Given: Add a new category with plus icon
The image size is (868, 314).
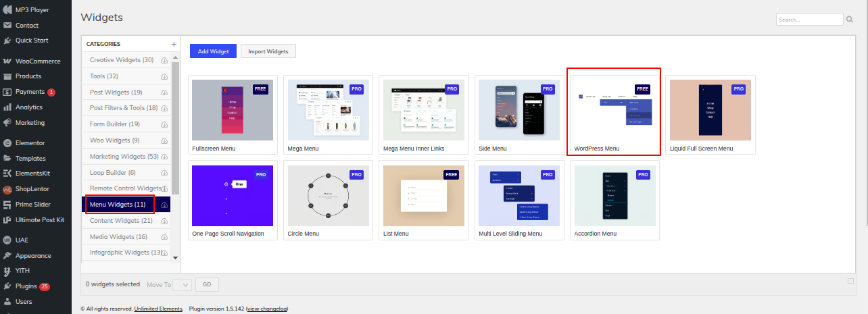Looking at the screenshot, I should 174,44.
